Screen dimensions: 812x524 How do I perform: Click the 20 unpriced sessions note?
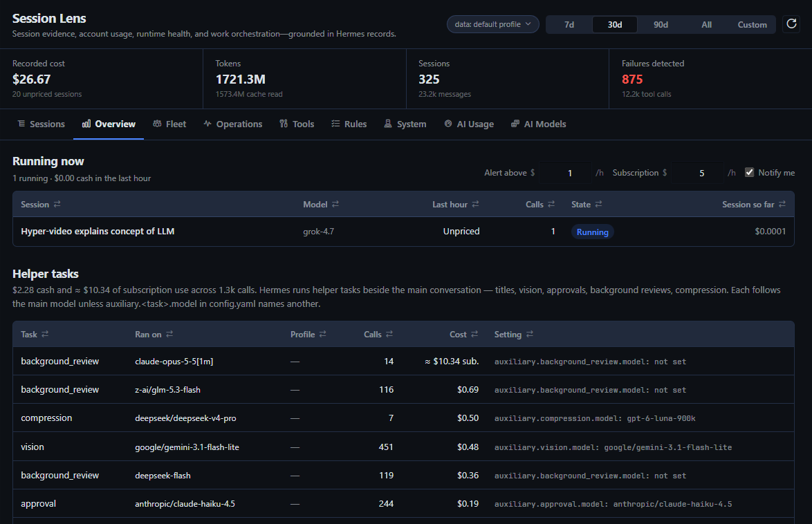(x=47, y=94)
